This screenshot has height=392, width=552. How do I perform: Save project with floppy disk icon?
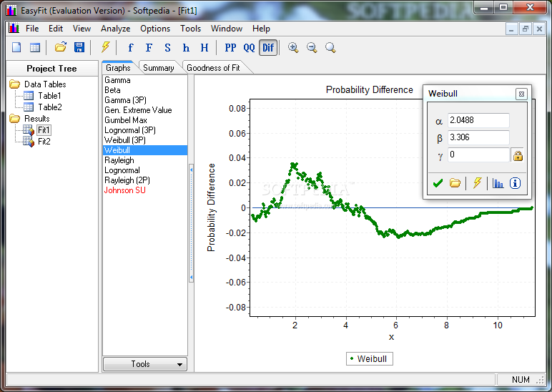(x=79, y=47)
